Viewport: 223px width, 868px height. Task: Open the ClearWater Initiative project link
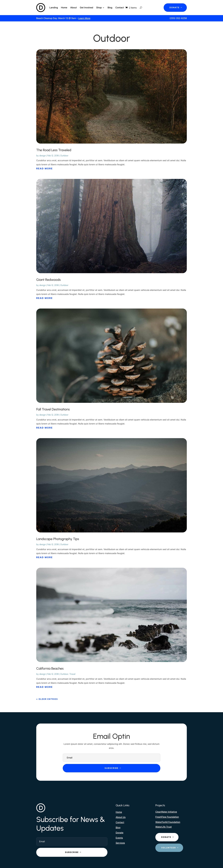166,812
